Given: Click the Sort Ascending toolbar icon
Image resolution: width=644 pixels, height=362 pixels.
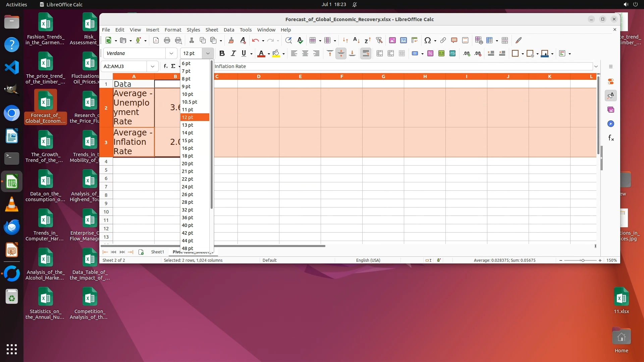Looking at the screenshot, I should (x=357, y=40).
